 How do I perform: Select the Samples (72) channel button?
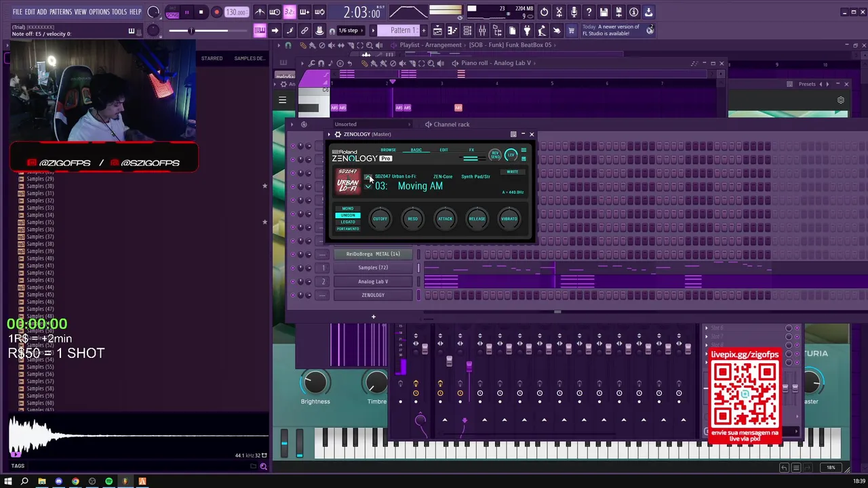click(x=373, y=268)
